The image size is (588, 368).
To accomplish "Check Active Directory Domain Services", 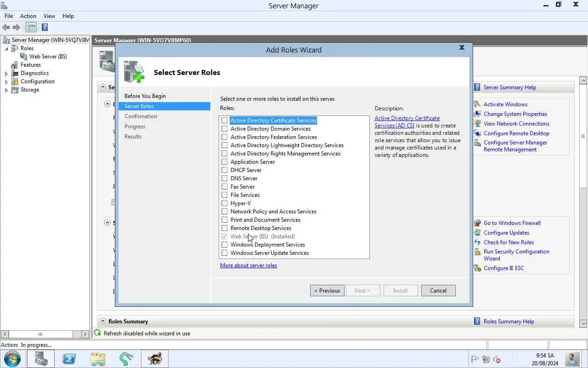I will click(x=225, y=129).
